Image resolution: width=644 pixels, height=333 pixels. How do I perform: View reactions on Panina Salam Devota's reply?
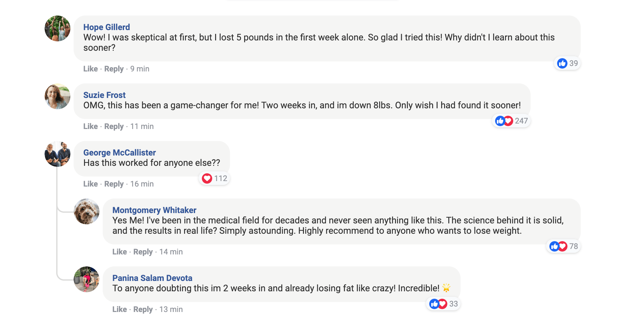click(x=443, y=304)
